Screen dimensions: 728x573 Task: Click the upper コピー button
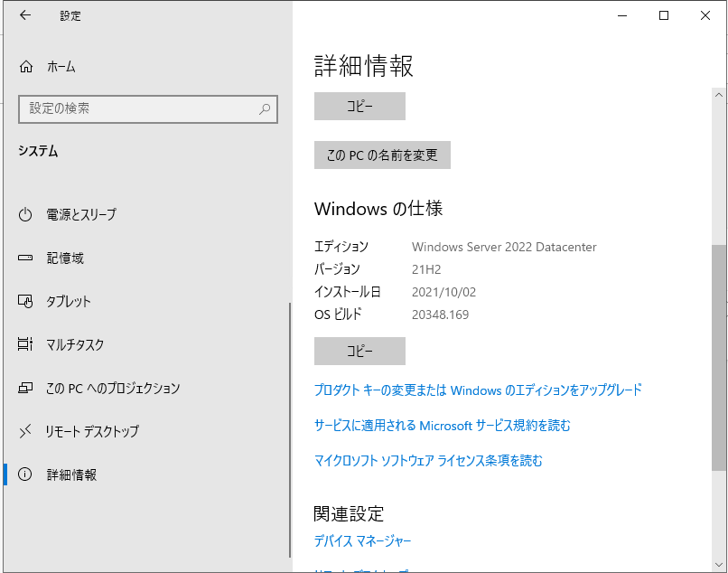[359, 107]
